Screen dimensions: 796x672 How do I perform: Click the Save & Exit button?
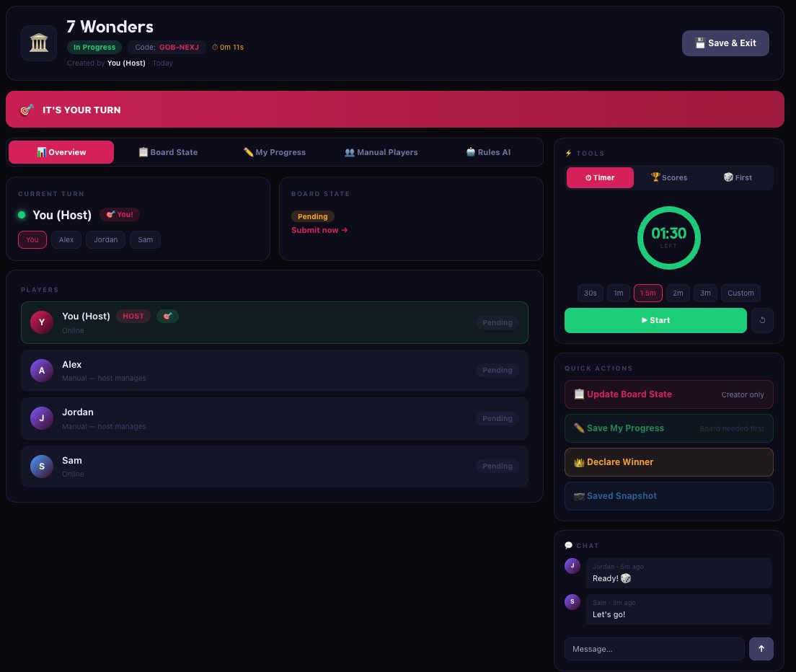click(x=725, y=43)
